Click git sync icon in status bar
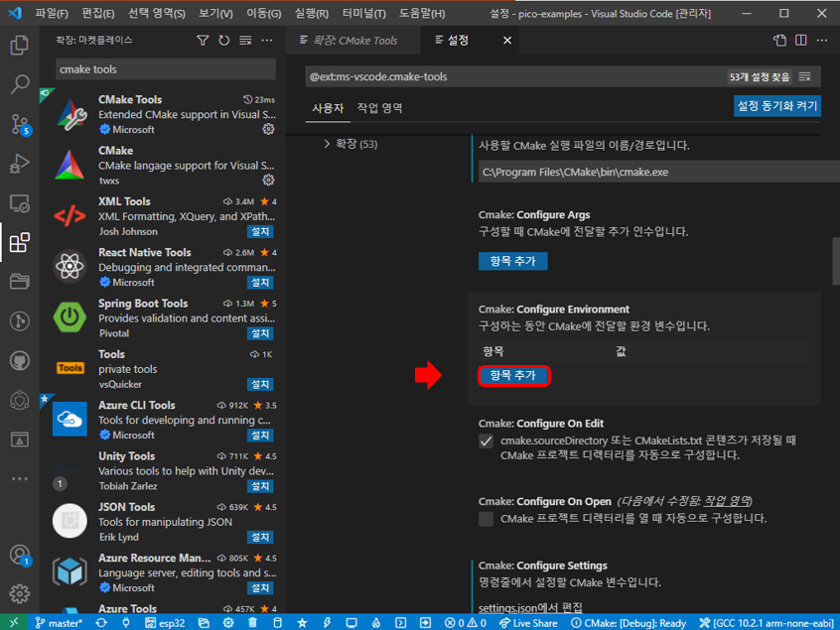The height and width of the screenshot is (630, 840). click(x=101, y=623)
